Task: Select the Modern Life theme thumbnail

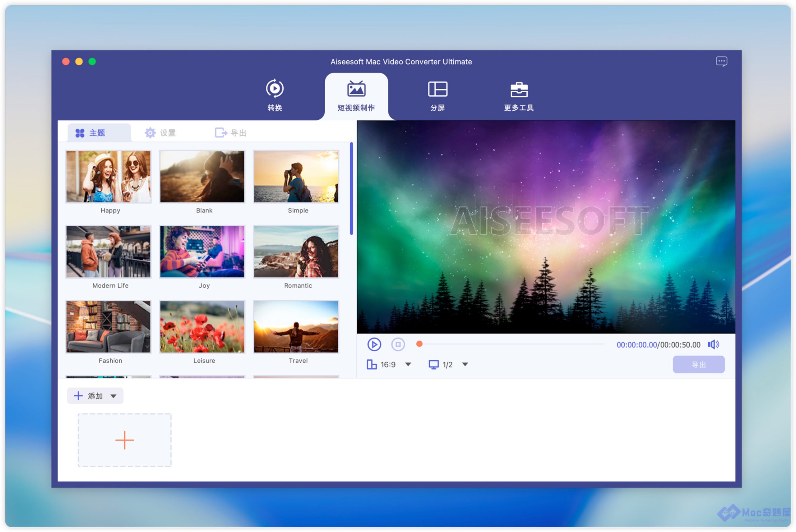Action: point(108,252)
